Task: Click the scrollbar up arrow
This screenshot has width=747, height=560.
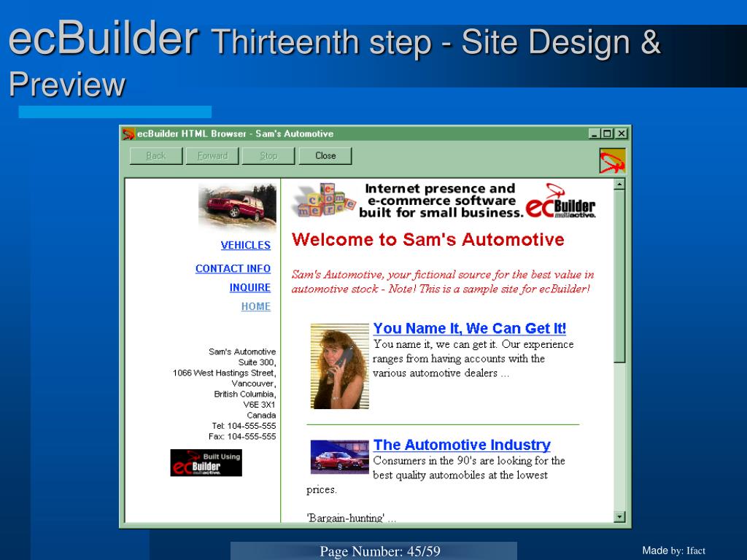Action: coord(619,184)
